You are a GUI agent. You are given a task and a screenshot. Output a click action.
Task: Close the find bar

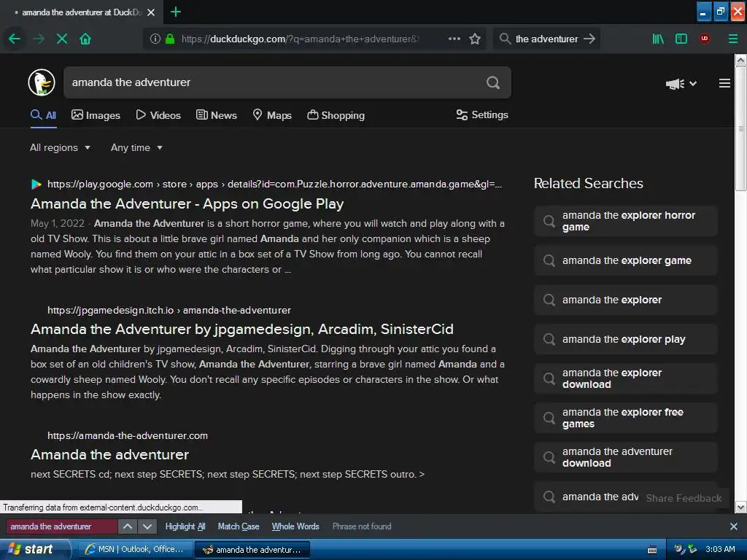click(734, 526)
